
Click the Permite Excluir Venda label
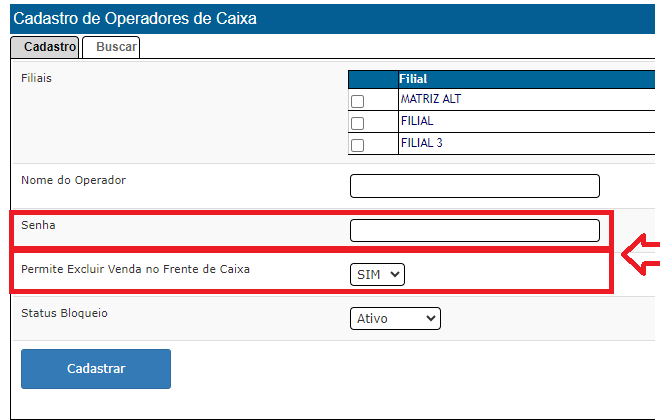point(135,269)
